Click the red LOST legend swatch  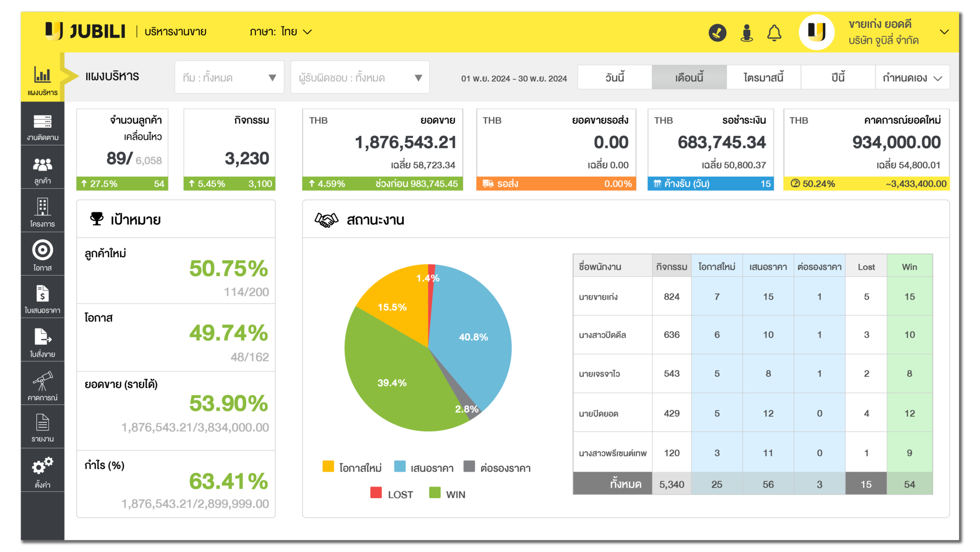click(x=376, y=493)
